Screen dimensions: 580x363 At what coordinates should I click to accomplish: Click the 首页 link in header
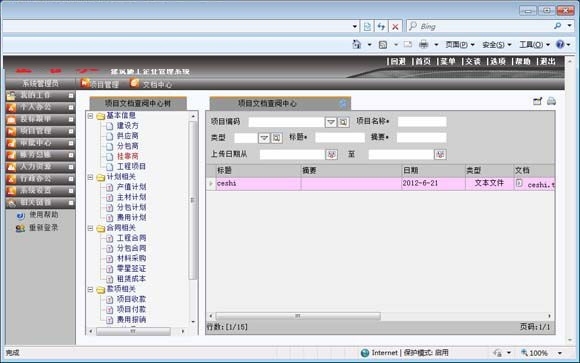pos(423,61)
